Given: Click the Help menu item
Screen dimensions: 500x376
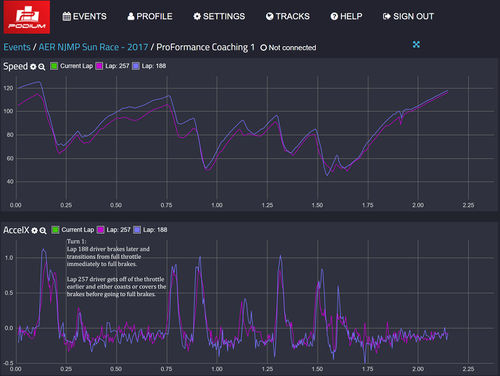Looking at the screenshot, I should [x=346, y=16].
